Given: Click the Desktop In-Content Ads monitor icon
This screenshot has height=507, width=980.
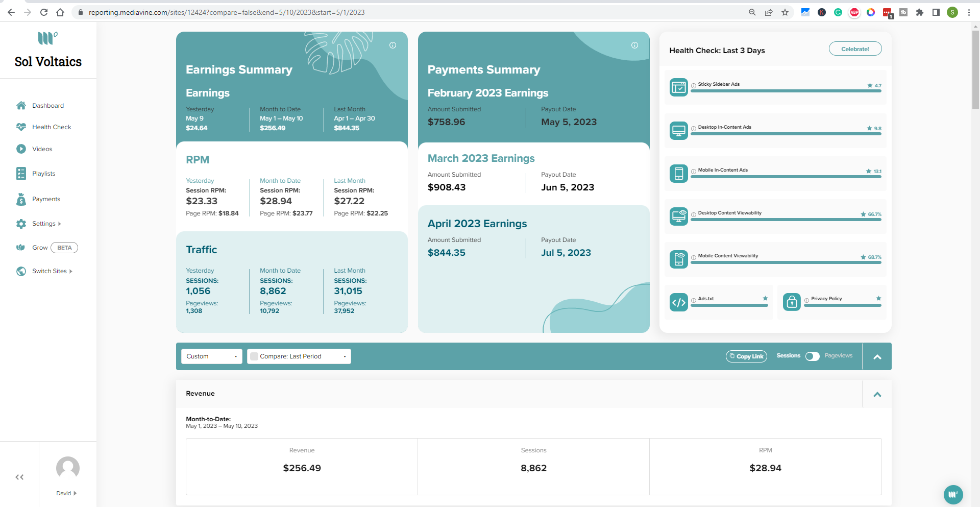Looking at the screenshot, I should [x=679, y=130].
